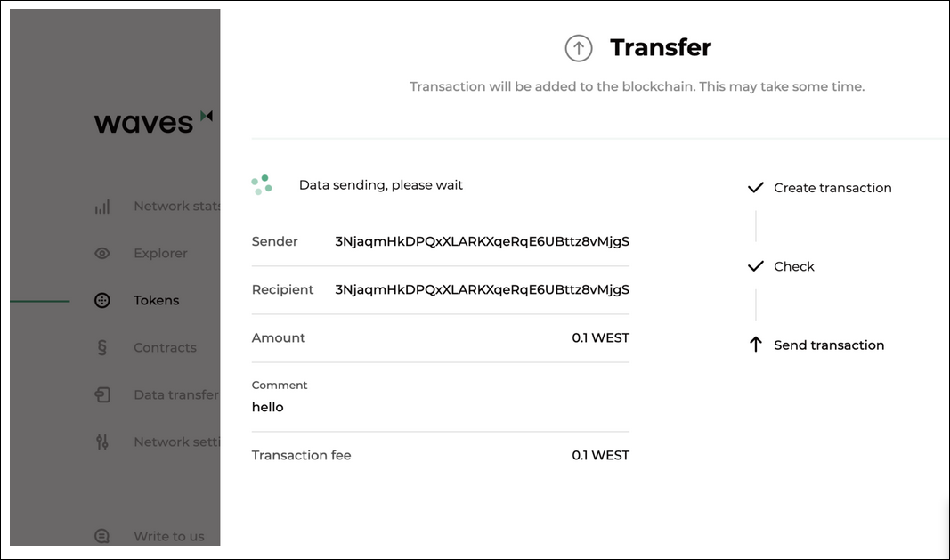Click the Send transaction arrow icon
950x560 pixels.
756,345
